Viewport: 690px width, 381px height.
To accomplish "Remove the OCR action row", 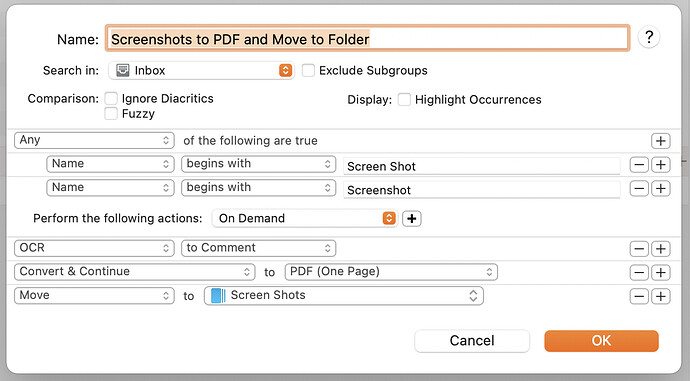I will click(639, 249).
